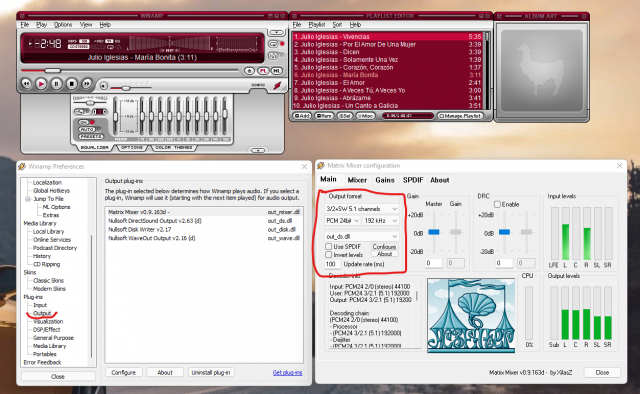The image size is (640, 394).
Task: Open Winamp Options menu
Action: (63, 24)
